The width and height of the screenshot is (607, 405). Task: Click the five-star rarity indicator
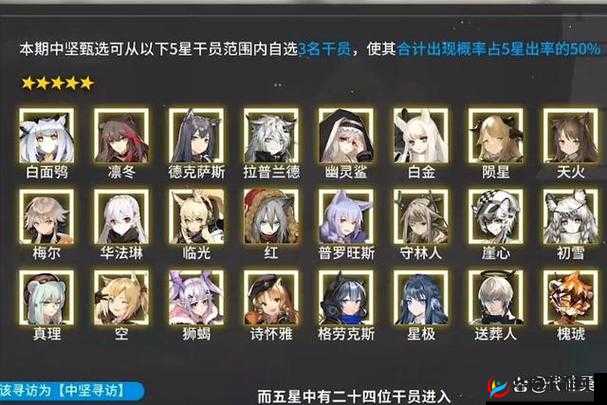tap(58, 83)
